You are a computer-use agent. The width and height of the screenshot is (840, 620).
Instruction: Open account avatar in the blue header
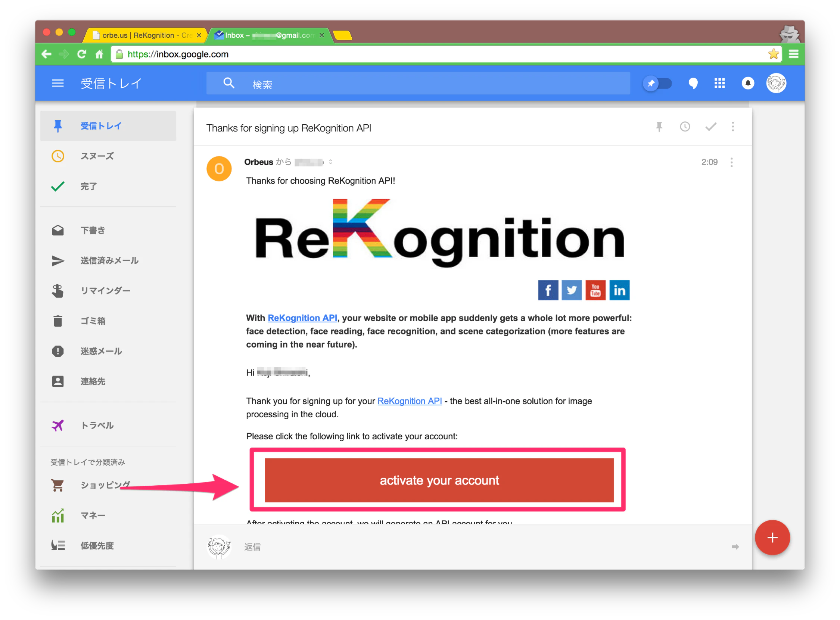coord(776,83)
